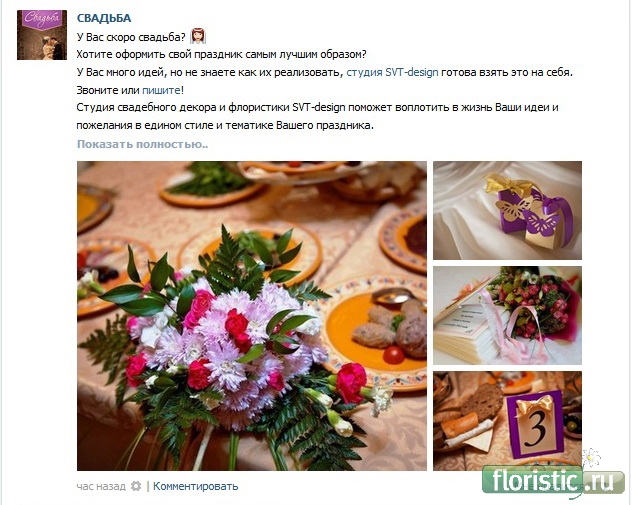Screen dimensions: 635x505
Task: Click the floristic.ru watermark logo
Action: pos(553,480)
